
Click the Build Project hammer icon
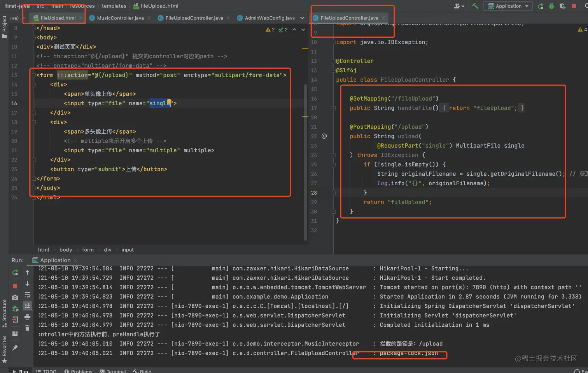[475, 6]
